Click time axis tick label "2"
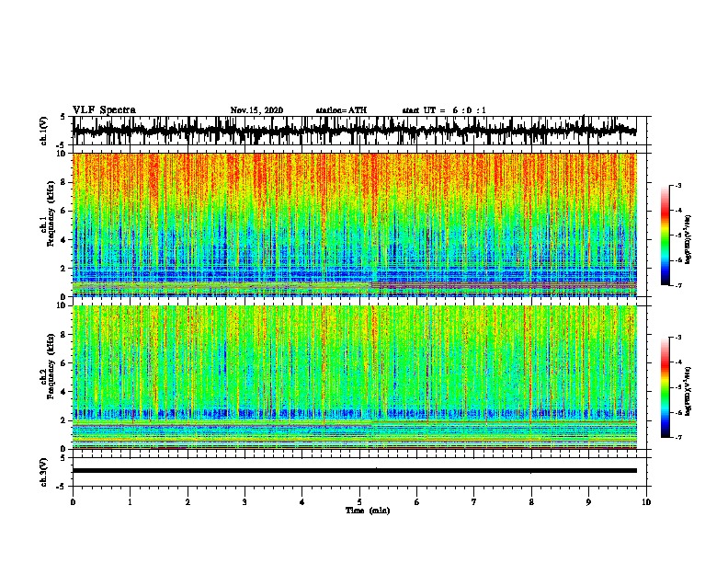This screenshot has width=728, height=563. click(x=188, y=502)
